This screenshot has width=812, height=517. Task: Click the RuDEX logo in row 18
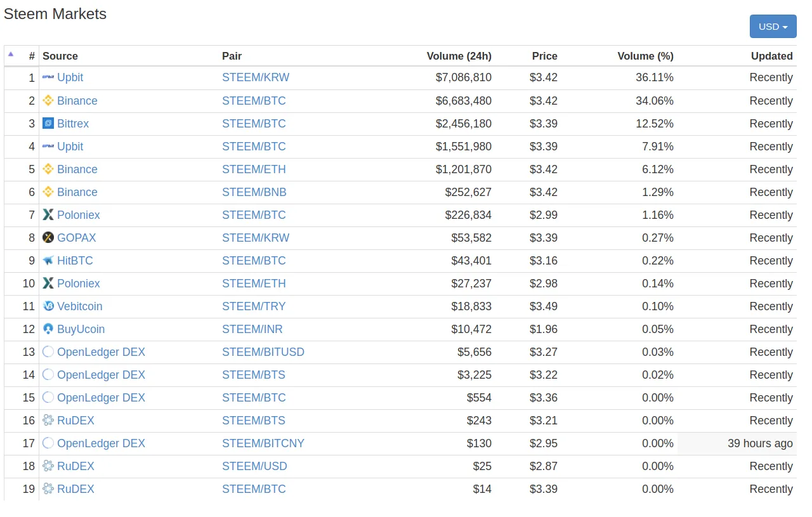[x=48, y=466]
